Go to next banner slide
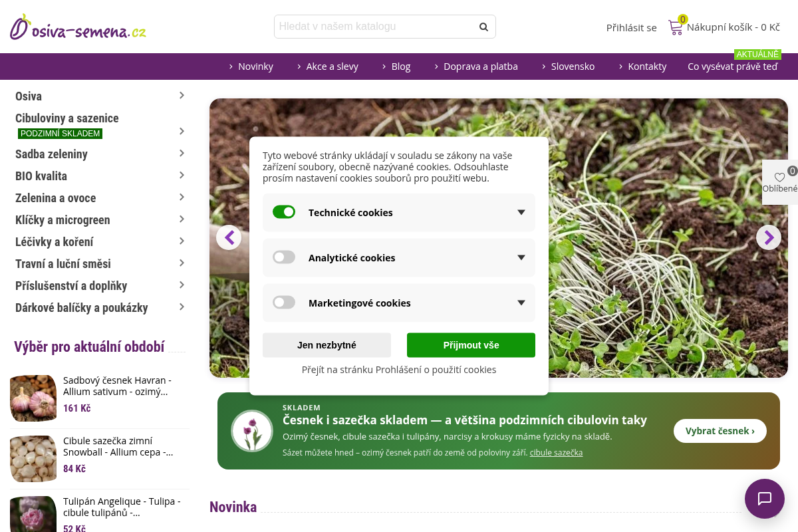798x532 pixels. point(769,237)
